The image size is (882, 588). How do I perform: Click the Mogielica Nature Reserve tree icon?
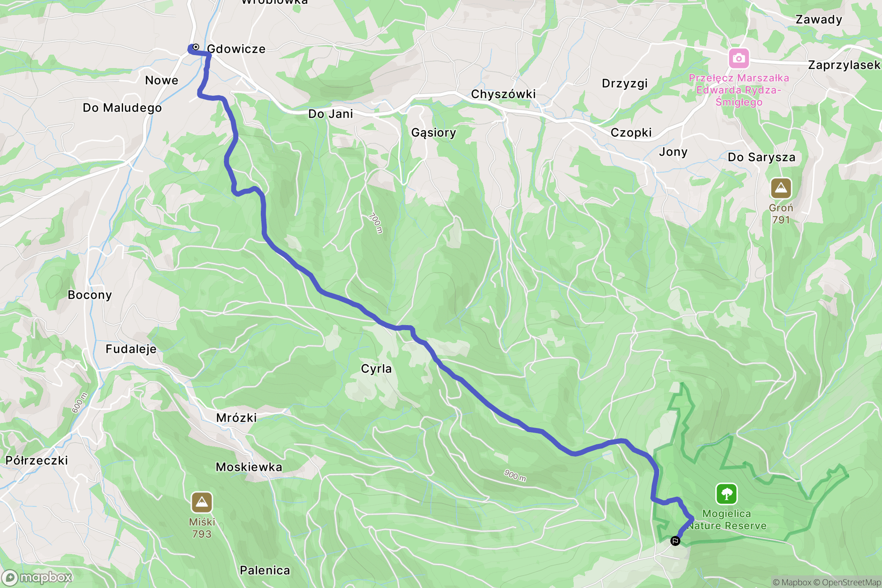tap(727, 494)
